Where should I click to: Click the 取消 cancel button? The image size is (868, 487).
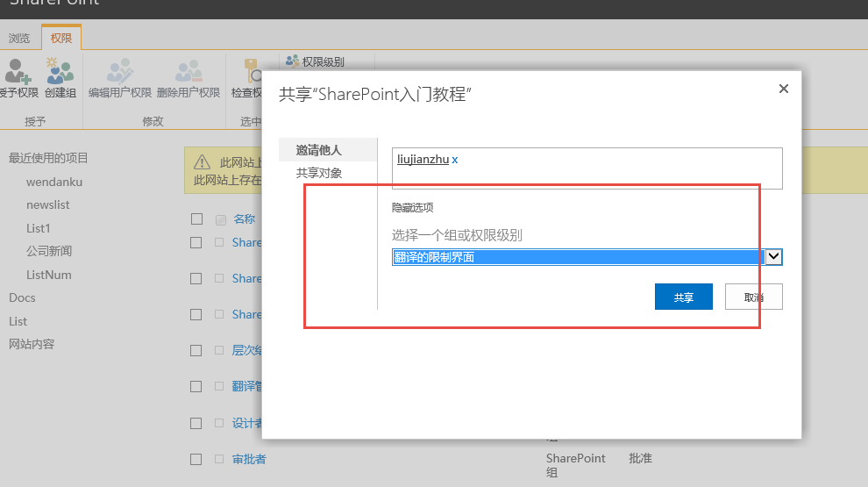coord(753,297)
